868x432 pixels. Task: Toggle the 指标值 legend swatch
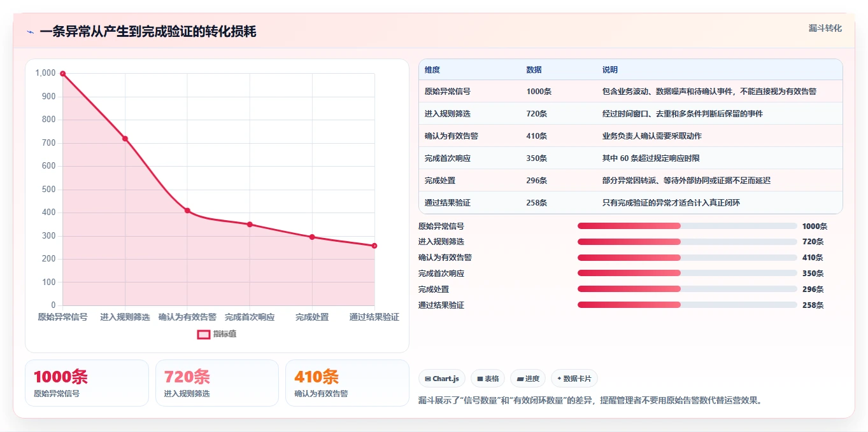point(204,334)
